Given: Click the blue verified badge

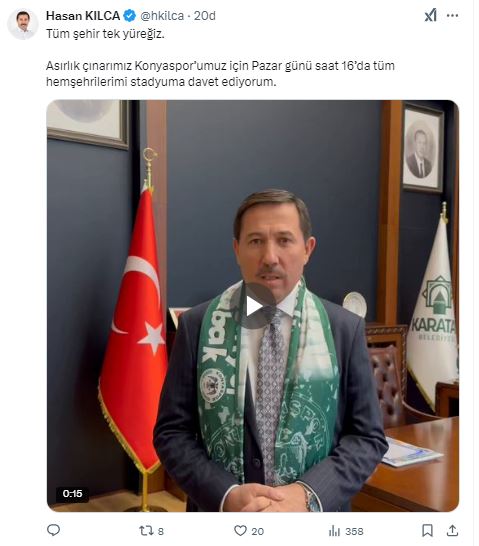Looking at the screenshot, I should coord(130,16).
